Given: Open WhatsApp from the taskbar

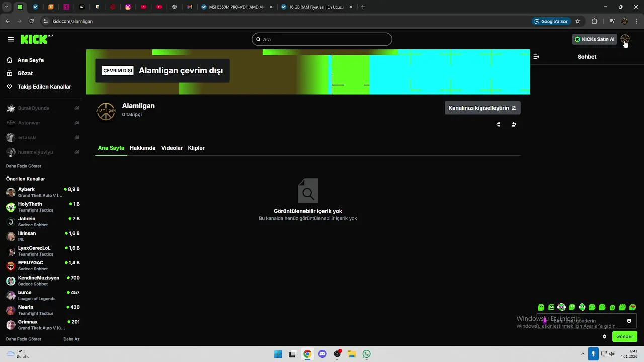Looking at the screenshot, I should point(367,354).
